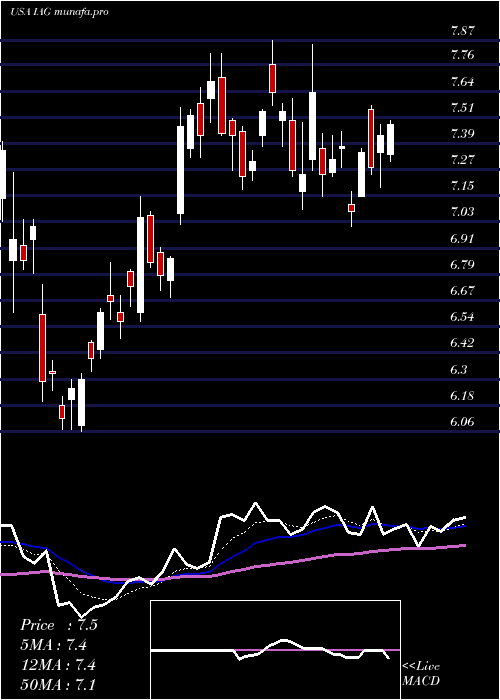Click the 6.91 price axis label
The height and width of the screenshot is (700, 500).
[463, 238]
